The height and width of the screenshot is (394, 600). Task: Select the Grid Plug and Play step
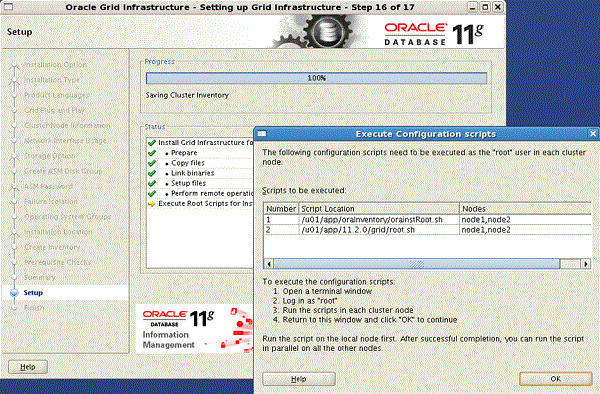pyautogui.click(x=54, y=110)
